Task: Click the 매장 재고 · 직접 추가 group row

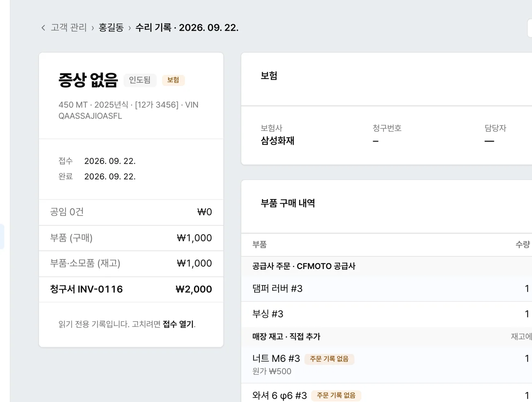Action: pyautogui.click(x=387, y=337)
